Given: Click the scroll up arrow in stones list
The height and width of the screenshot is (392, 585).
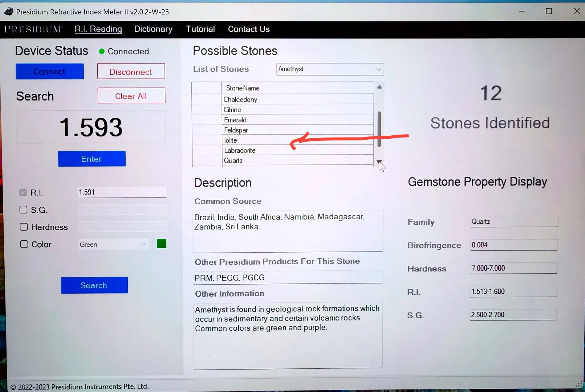Looking at the screenshot, I should click(379, 87).
